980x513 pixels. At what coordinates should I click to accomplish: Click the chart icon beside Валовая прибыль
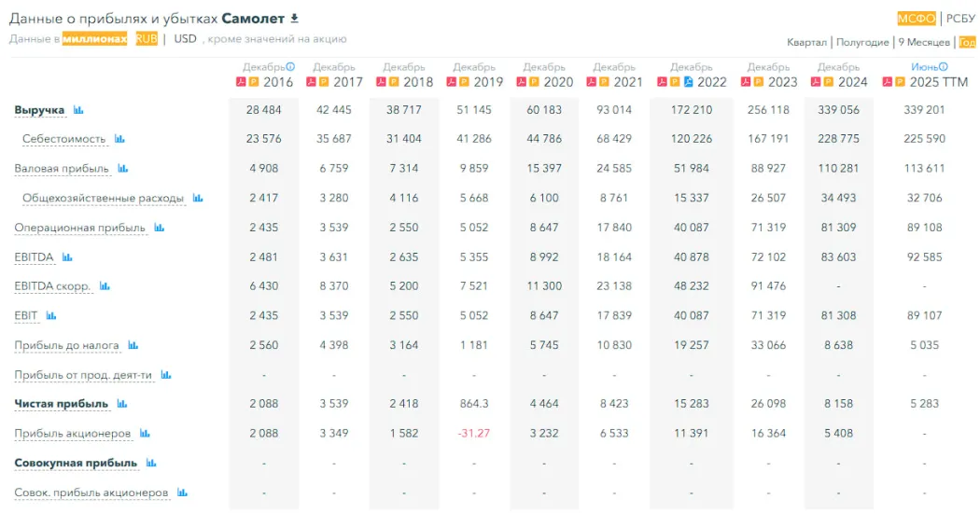point(122,169)
